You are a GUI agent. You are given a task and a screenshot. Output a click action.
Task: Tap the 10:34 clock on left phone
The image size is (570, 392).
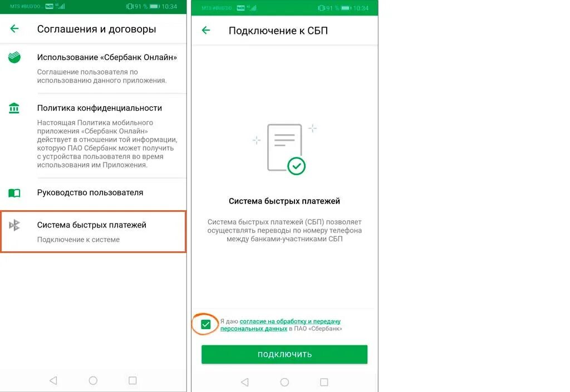pyautogui.click(x=169, y=7)
